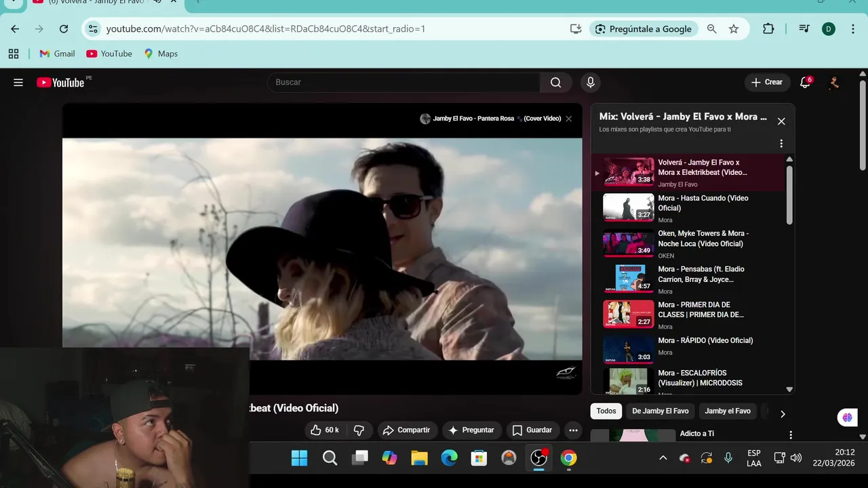Open OBS Studio from the taskbar
Screen dimensions: 868x488
coord(538,458)
